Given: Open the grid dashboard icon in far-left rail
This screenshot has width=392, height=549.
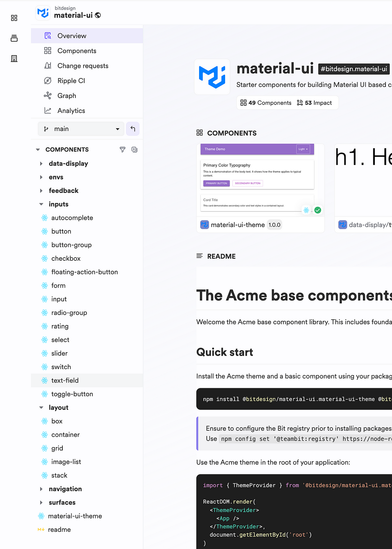Looking at the screenshot, I should pyautogui.click(x=14, y=18).
